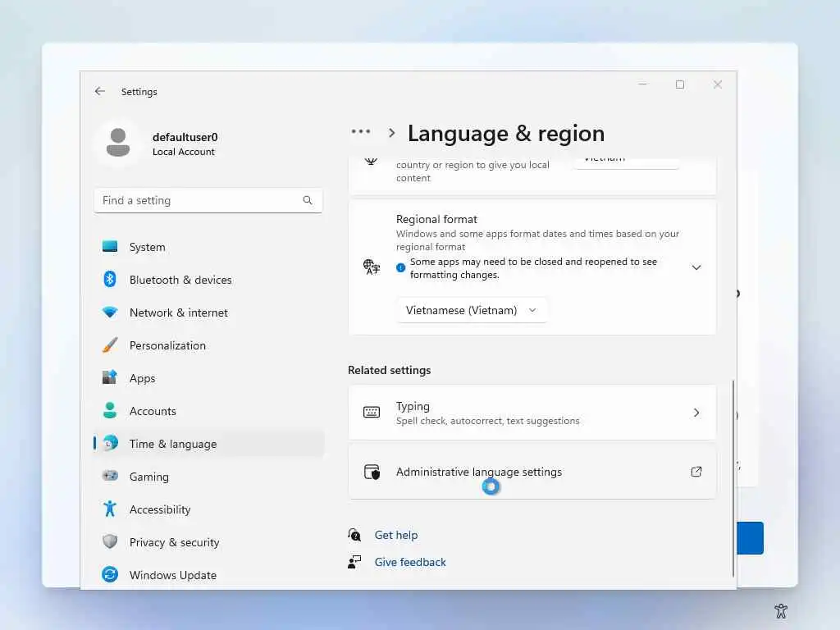
Task: Open the Vietnamese (Vietnam) format dropdown
Action: (x=472, y=310)
